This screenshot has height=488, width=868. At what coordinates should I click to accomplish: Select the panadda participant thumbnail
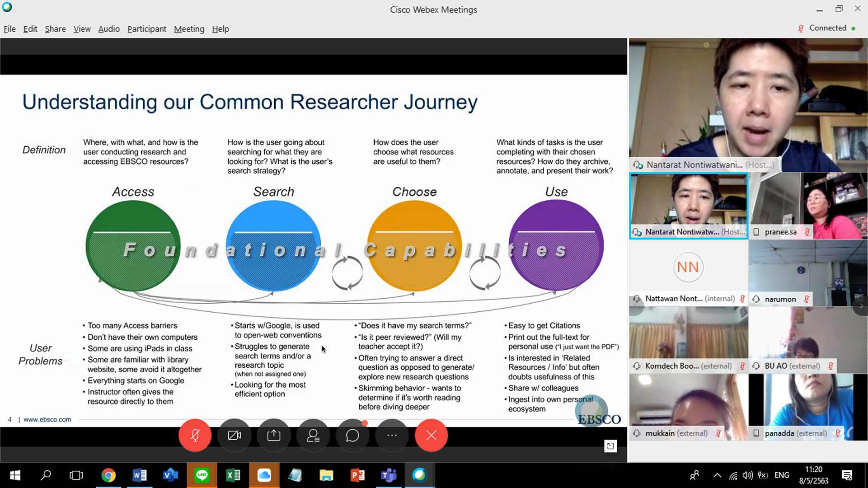pos(808,407)
